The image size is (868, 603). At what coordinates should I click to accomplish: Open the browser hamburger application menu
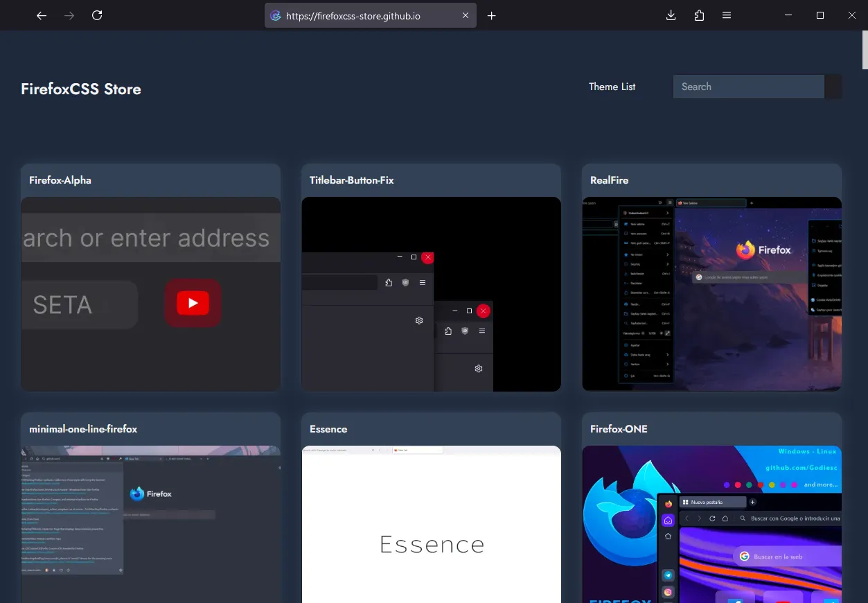(x=727, y=15)
